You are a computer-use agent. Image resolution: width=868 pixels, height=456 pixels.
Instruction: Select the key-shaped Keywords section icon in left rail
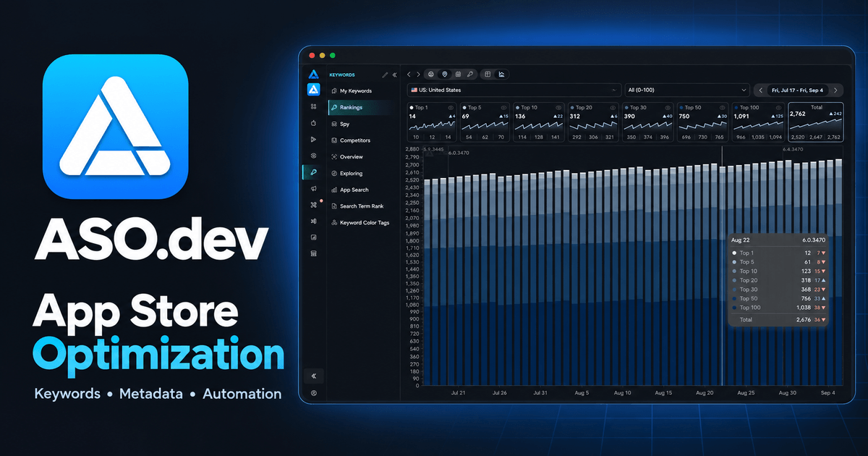[314, 172]
